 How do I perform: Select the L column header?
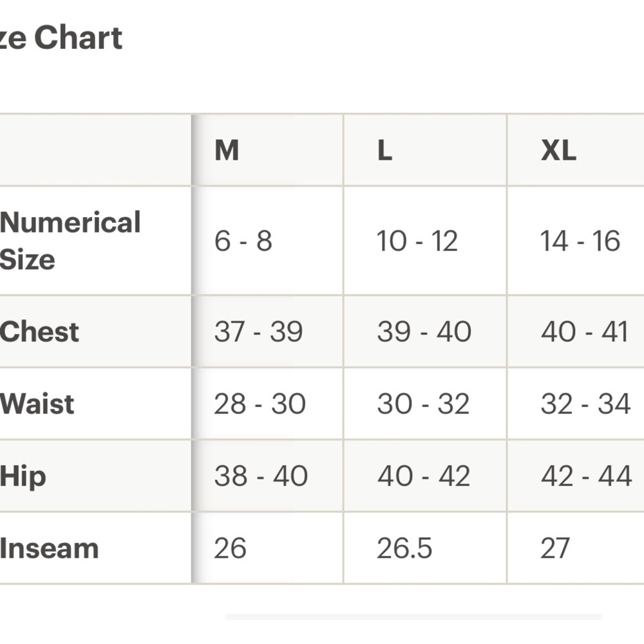[x=384, y=151]
